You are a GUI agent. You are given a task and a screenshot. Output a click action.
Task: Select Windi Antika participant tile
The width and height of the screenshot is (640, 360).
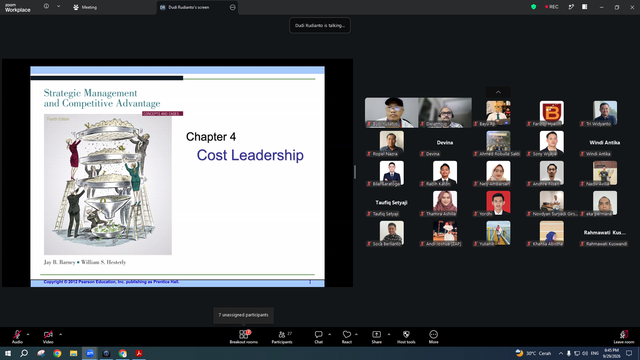click(605, 143)
